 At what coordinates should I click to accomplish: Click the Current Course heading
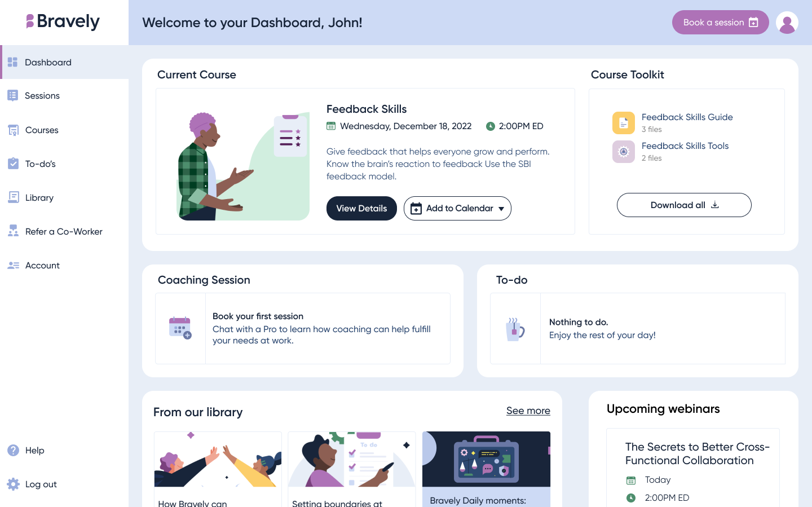[x=197, y=74]
